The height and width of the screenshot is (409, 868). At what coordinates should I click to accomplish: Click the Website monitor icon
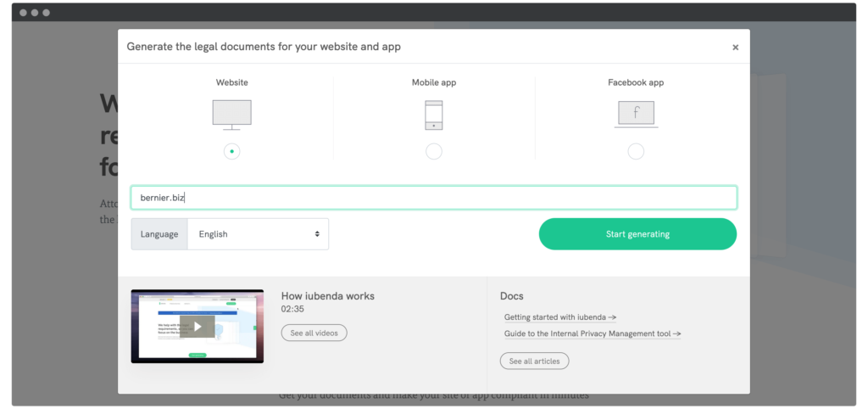click(x=231, y=115)
